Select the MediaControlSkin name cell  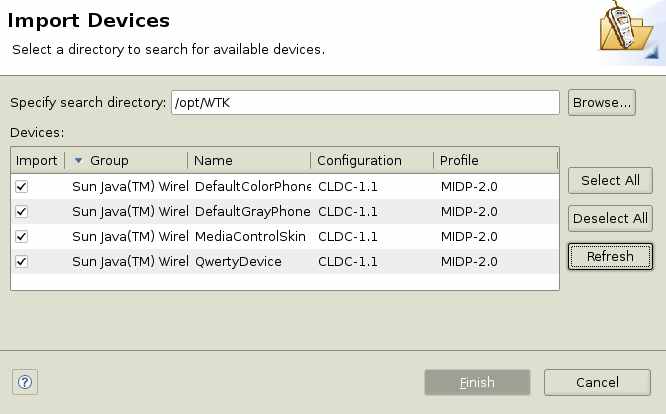click(x=250, y=237)
